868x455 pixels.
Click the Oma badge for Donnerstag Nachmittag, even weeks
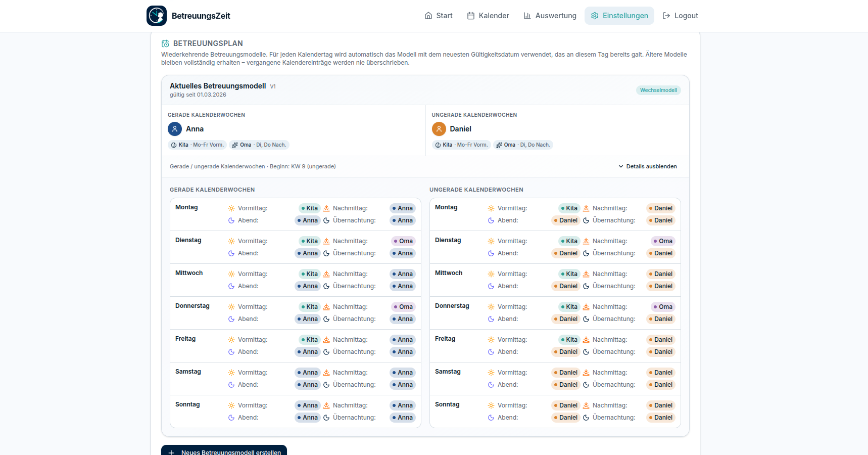tap(403, 307)
